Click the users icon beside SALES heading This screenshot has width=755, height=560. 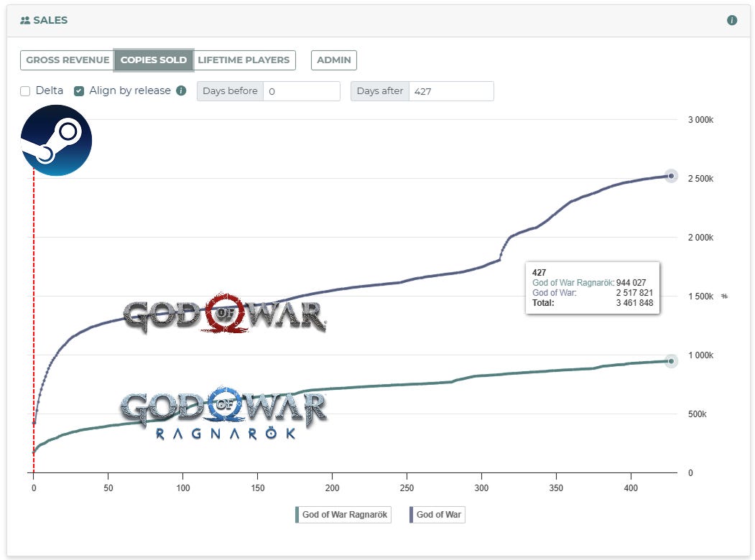(x=24, y=20)
